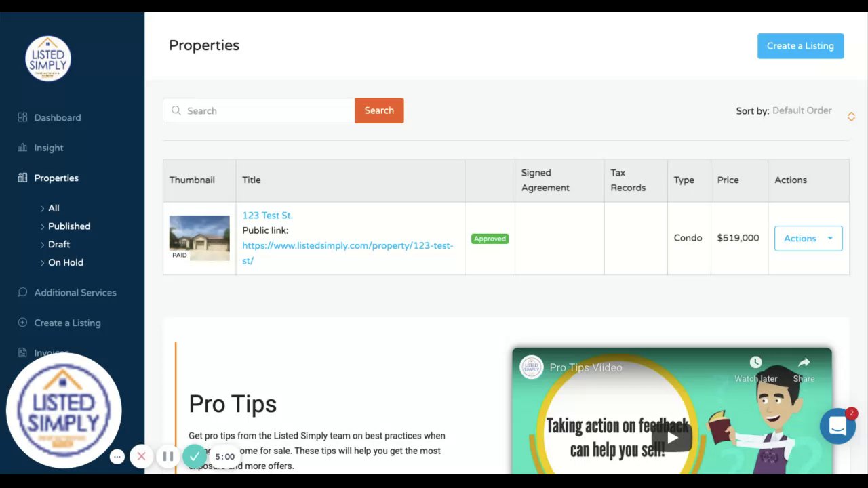Select Properties in sidebar
Image resolution: width=868 pixels, height=488 pixels.
tap(56, 178)
